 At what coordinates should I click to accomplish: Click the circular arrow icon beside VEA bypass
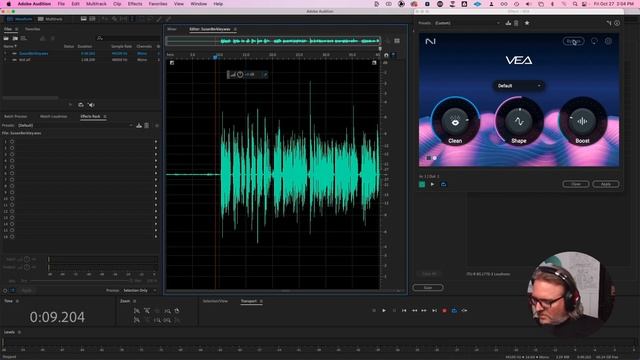coord(594,41)
